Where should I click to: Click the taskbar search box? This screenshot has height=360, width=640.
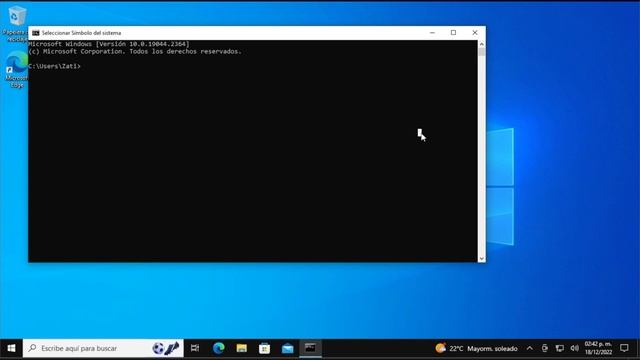tap(103, 348)
